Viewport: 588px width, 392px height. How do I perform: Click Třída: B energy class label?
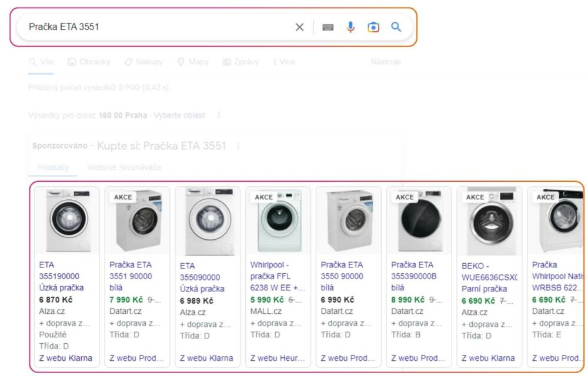406,334
